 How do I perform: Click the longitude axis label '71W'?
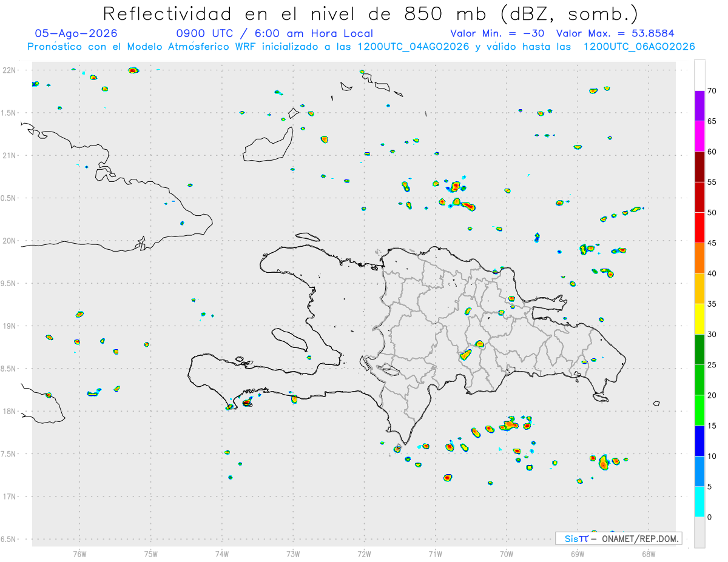tap(435, 554)
